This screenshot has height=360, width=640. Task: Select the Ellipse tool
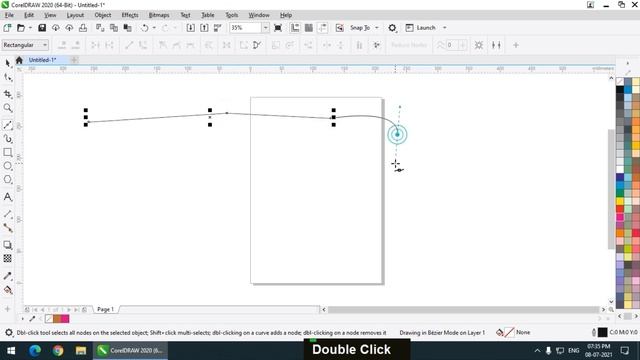7,166
